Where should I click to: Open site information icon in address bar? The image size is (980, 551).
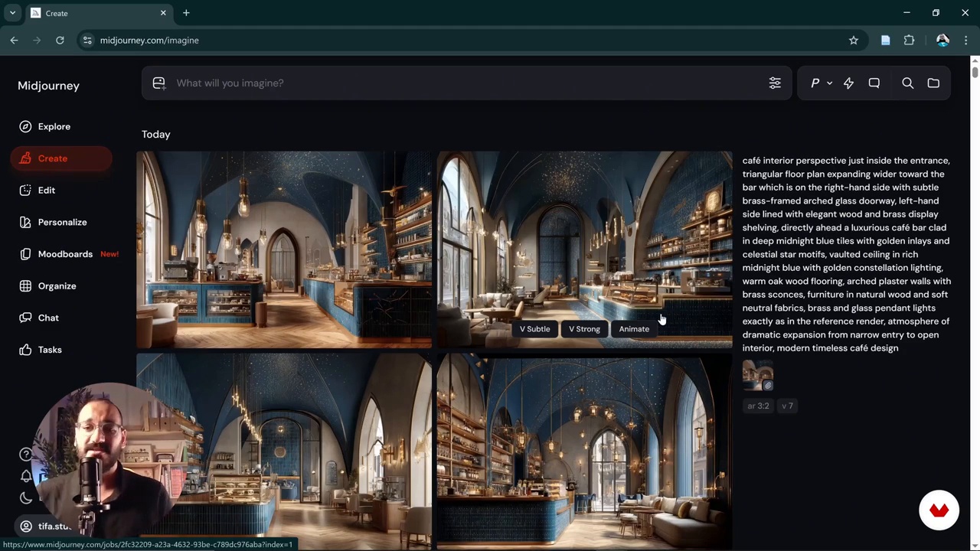pos(87,41)
